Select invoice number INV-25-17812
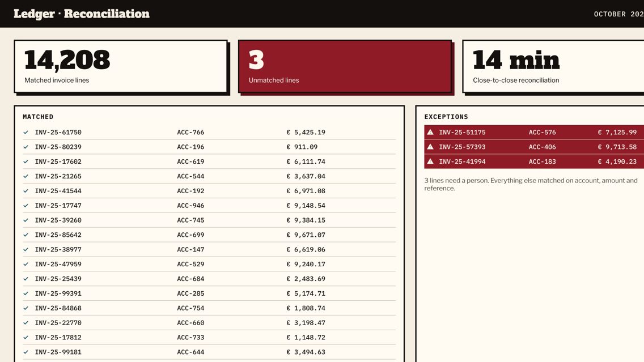This screenshot has width=644, height=362. coord(58,338)
